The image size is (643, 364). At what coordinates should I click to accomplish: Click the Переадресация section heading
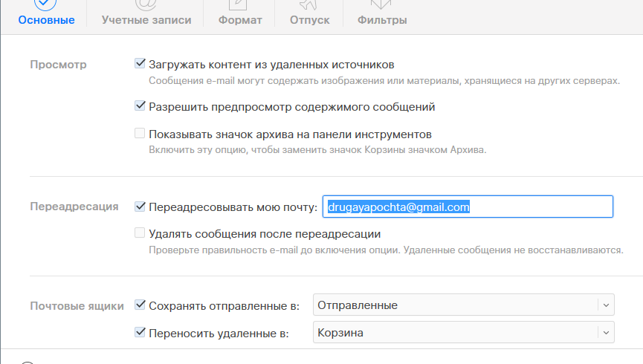[74, 207]
